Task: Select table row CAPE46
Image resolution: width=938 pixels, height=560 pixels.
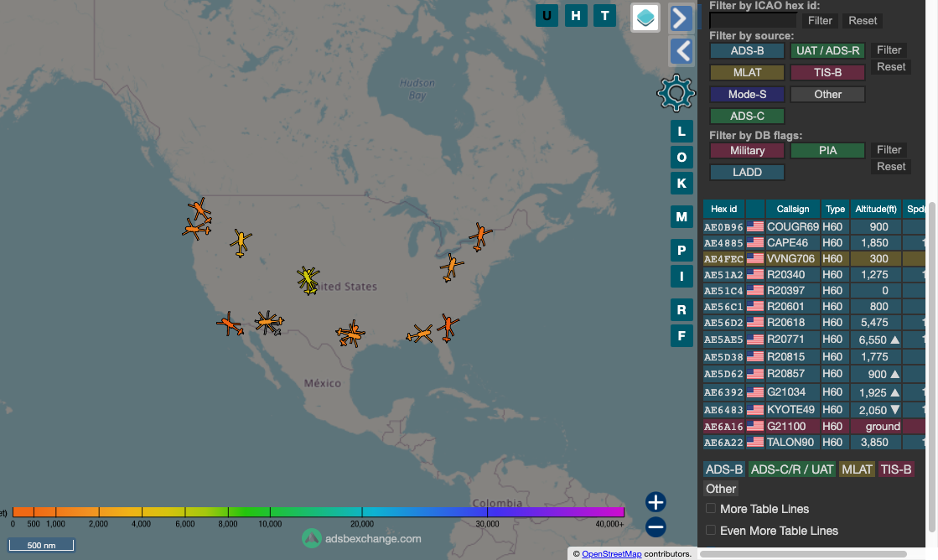Action: (814, 243)
